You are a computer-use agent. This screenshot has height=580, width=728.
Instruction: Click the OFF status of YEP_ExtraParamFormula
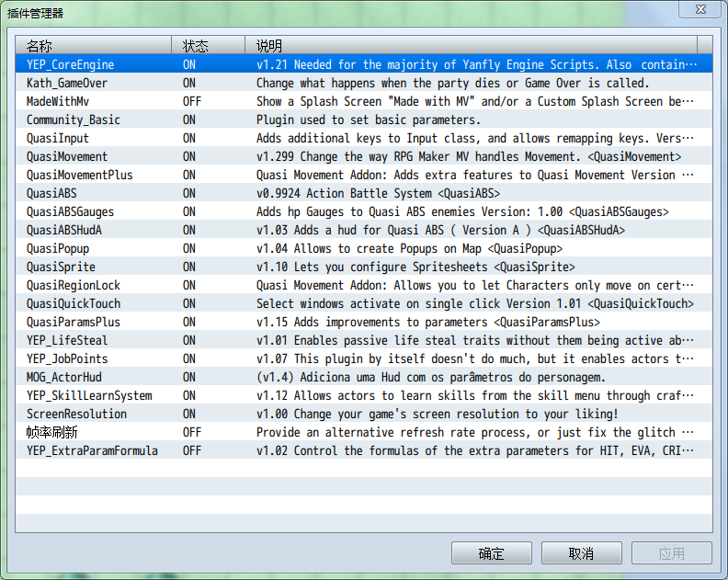click(192, 450)
